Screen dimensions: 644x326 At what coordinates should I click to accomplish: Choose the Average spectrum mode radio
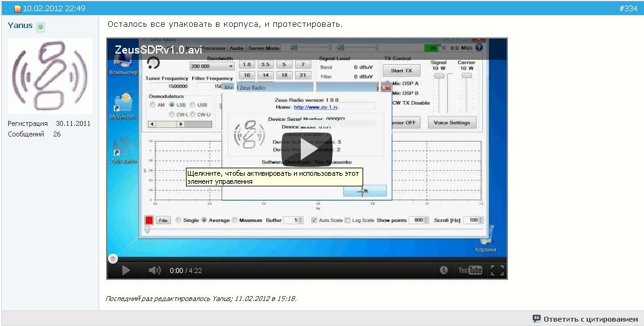(204, 220)
